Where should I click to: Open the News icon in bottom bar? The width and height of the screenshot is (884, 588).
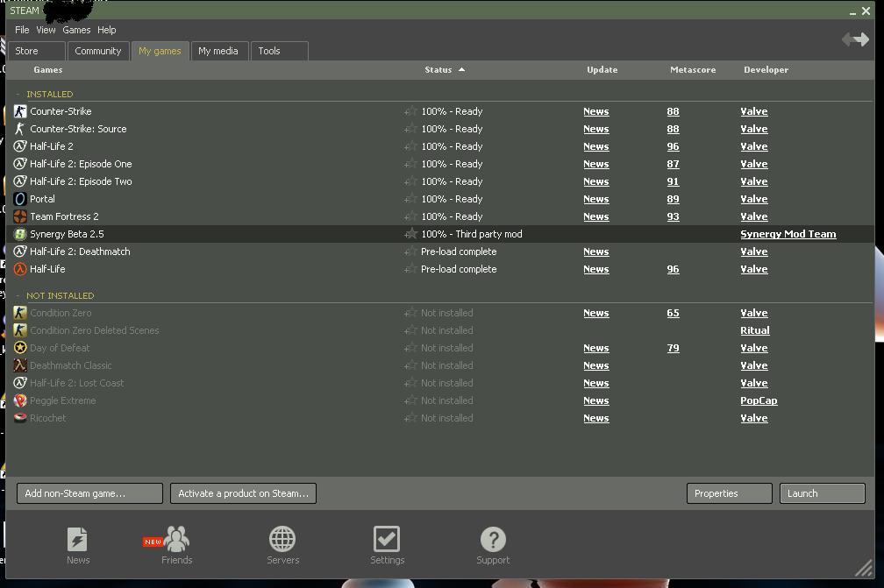(x=77, y=539)
